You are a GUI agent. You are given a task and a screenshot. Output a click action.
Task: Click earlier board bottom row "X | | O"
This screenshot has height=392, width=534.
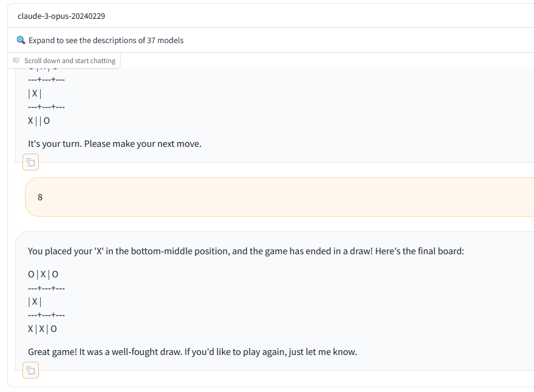[x=39, y=121]
